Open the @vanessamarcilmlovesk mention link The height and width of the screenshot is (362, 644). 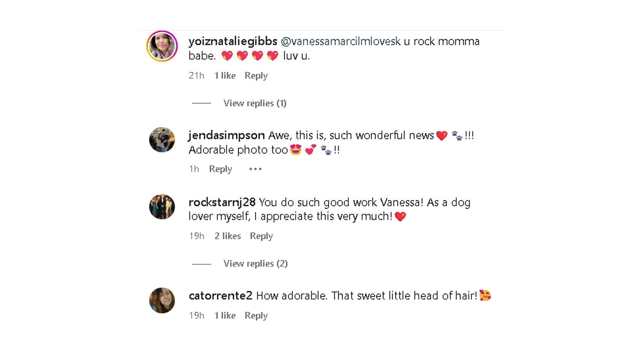coord(340,42)
